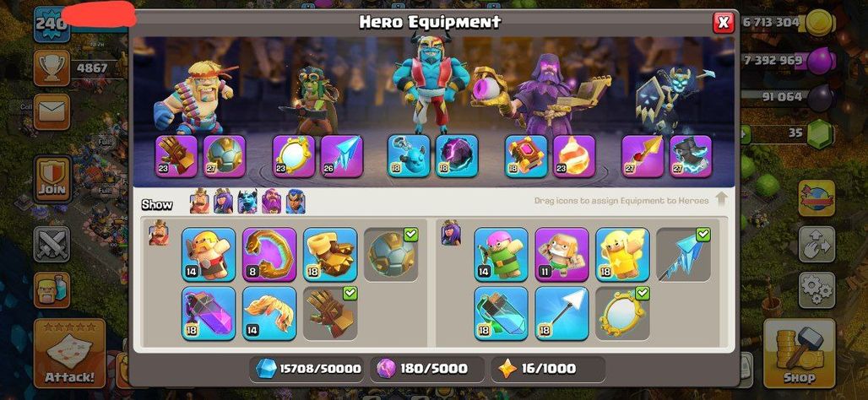The height and width of the screenshot is (400, 868).
Task: Toggle the equipped Magic Mirror in inventory
Action: tap(623, 313)
